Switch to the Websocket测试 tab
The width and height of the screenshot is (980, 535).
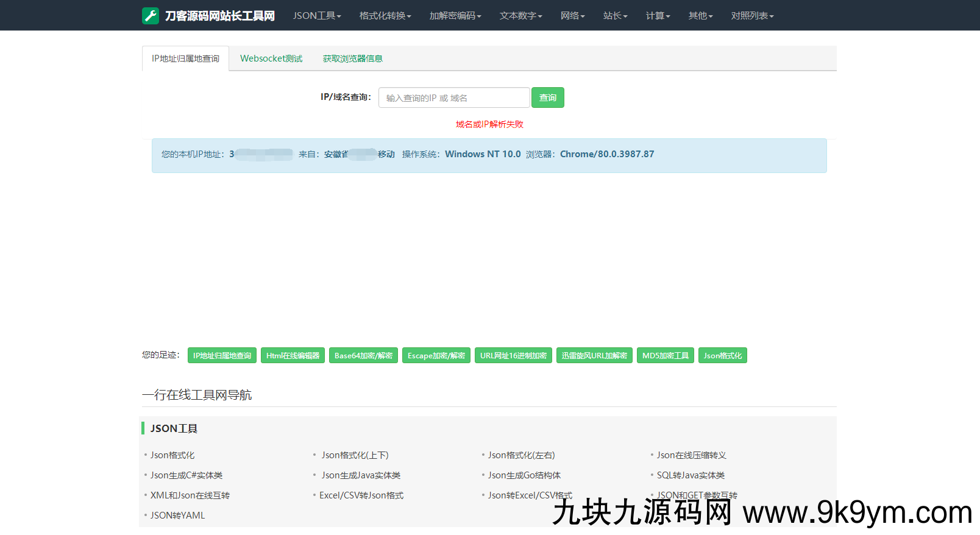pos(271,58)
